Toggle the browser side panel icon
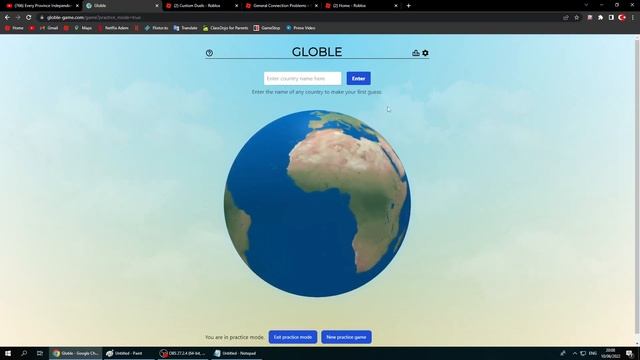 (x=611, y=18)
